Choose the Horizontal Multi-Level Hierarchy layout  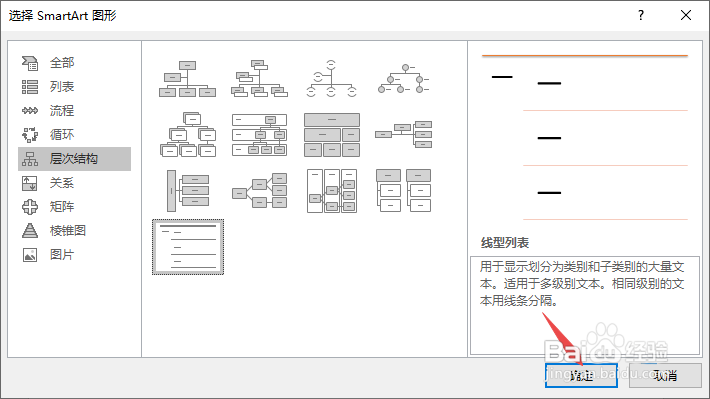(x=187, y=191)
